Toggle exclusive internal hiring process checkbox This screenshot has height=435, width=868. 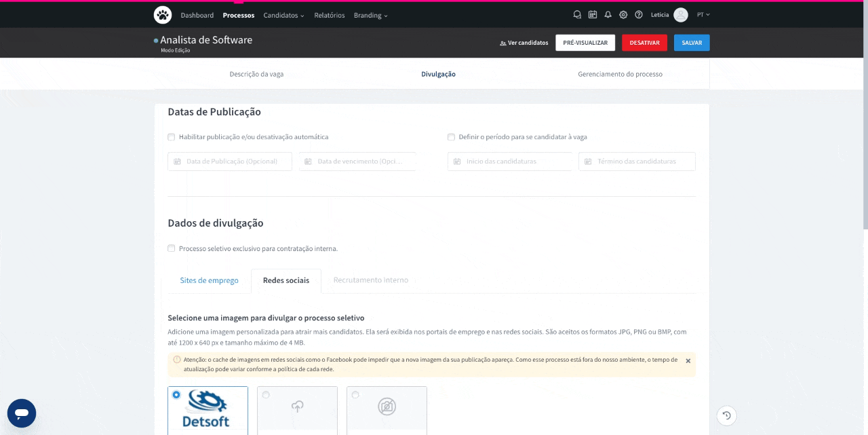tap(172, 248)
